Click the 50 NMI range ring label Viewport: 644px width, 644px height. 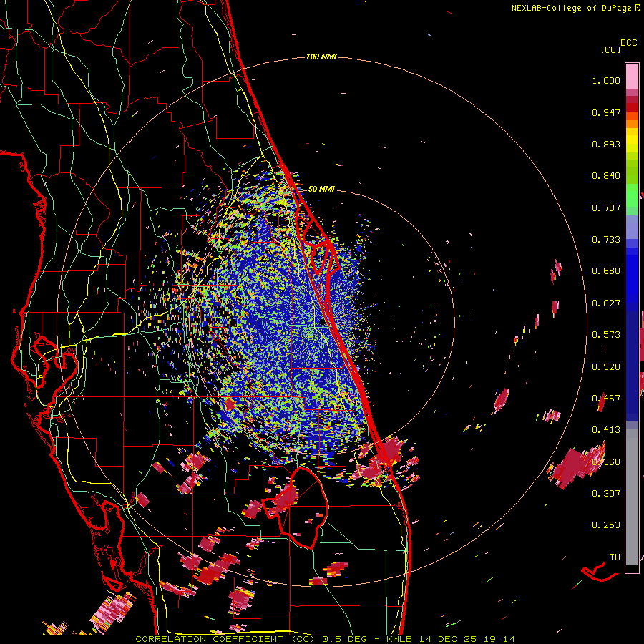321,189
